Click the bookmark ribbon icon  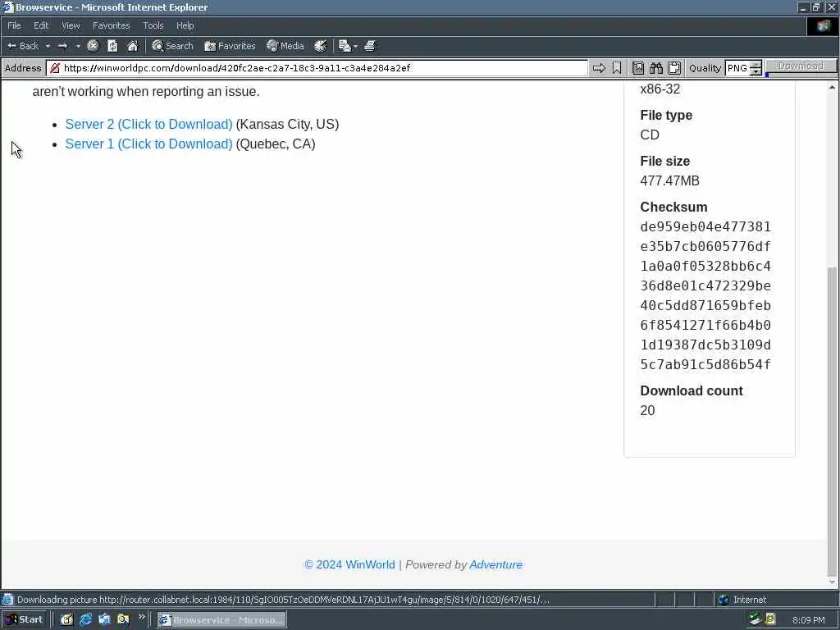click(617, 68)
